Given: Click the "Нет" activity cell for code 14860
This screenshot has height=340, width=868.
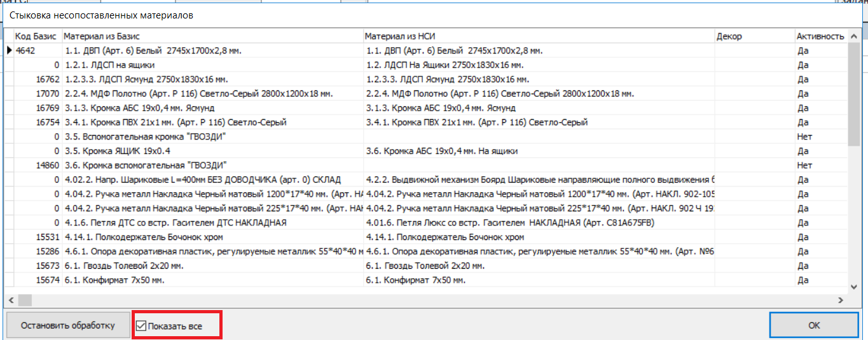Looking at the screenshot, I should [804, 166].
